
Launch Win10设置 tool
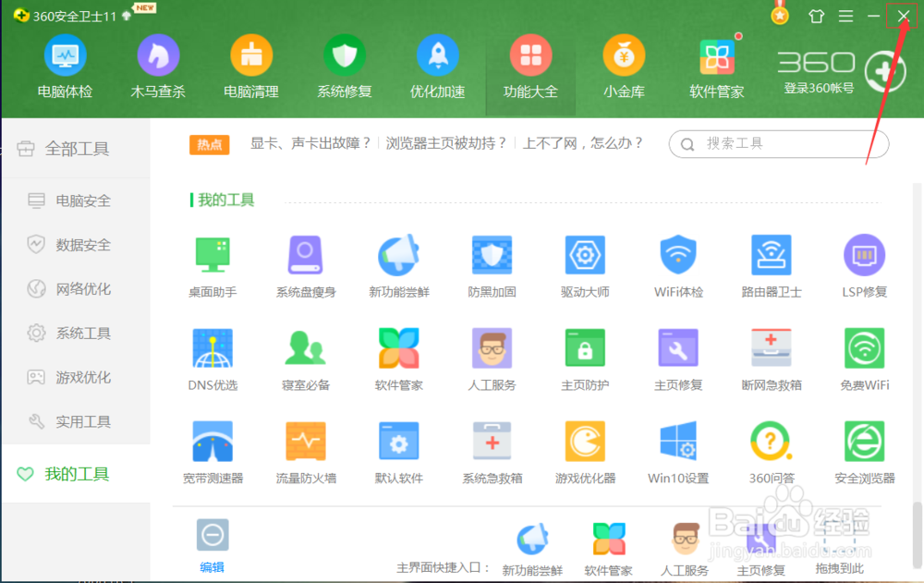click(678, 453)
